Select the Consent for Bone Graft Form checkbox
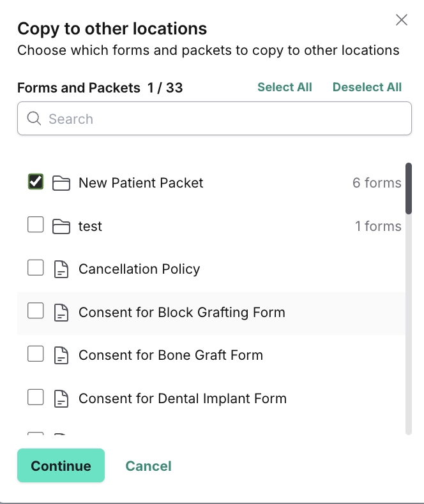 (36, 353)
